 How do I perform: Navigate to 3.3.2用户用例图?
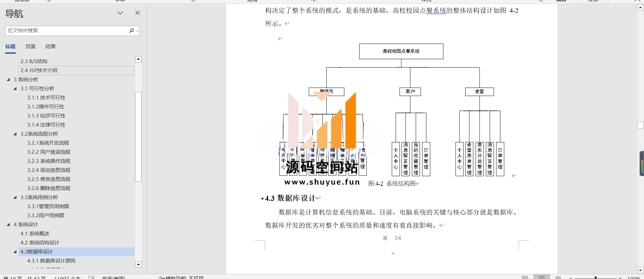(46, 216)
